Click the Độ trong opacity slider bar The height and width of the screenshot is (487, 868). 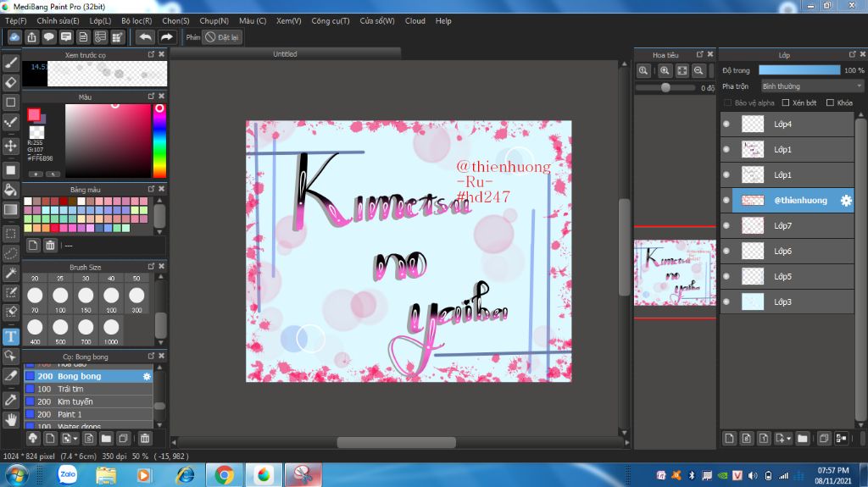point(799,70)
